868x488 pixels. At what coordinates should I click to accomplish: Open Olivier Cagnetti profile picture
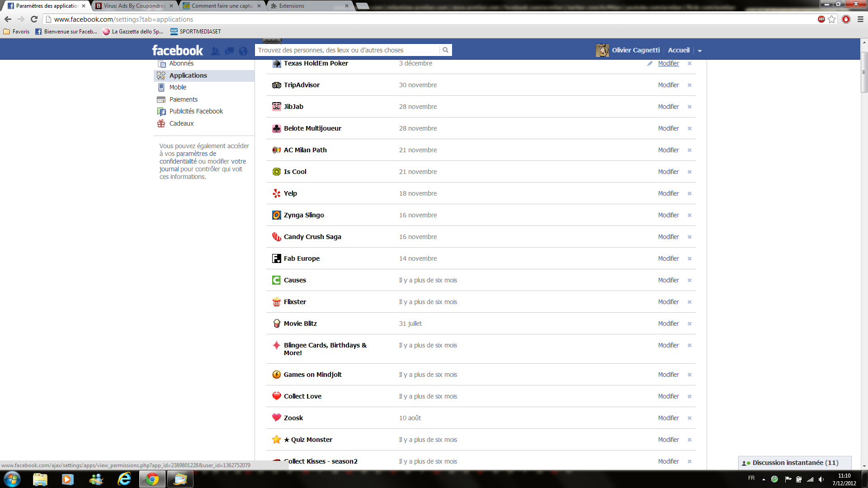click(x=602, y=50)
